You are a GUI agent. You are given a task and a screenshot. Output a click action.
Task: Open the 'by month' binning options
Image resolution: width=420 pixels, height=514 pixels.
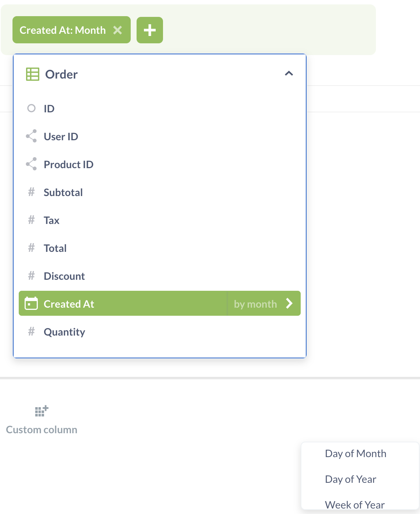coord(256,304)
